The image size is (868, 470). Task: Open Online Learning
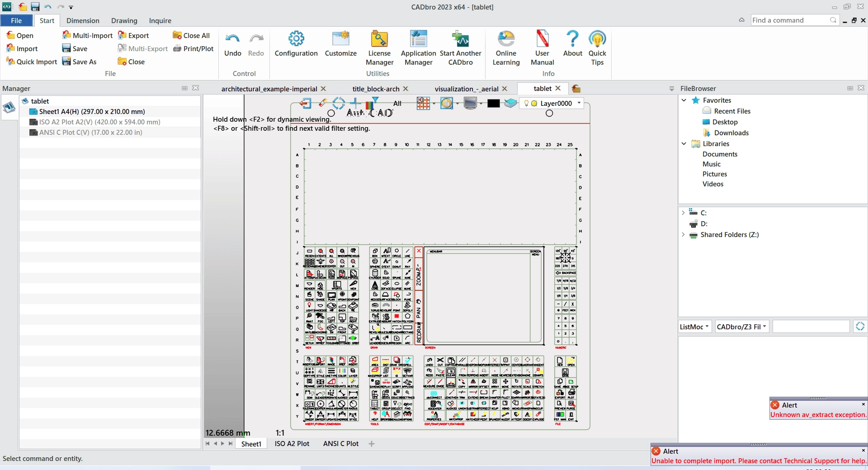click(506, 48)
